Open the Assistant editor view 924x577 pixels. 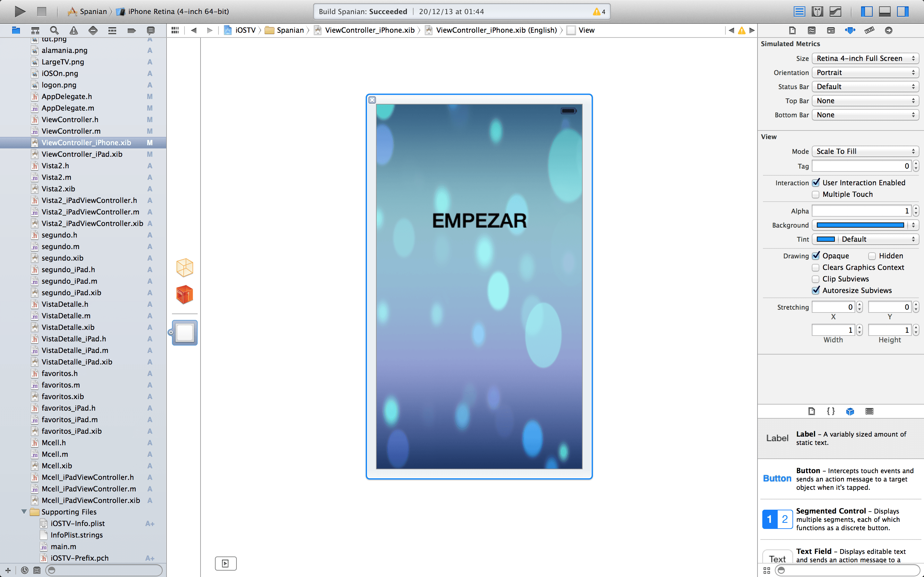817,12
